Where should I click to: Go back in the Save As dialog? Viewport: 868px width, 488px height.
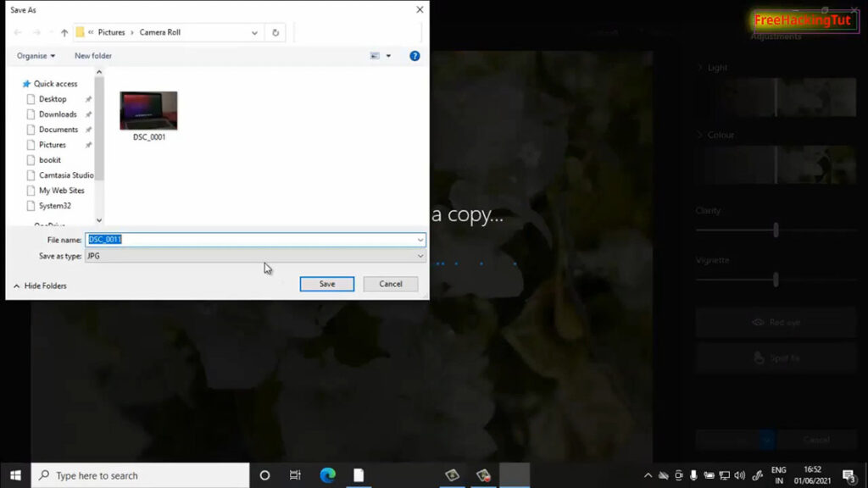point(18,33)
